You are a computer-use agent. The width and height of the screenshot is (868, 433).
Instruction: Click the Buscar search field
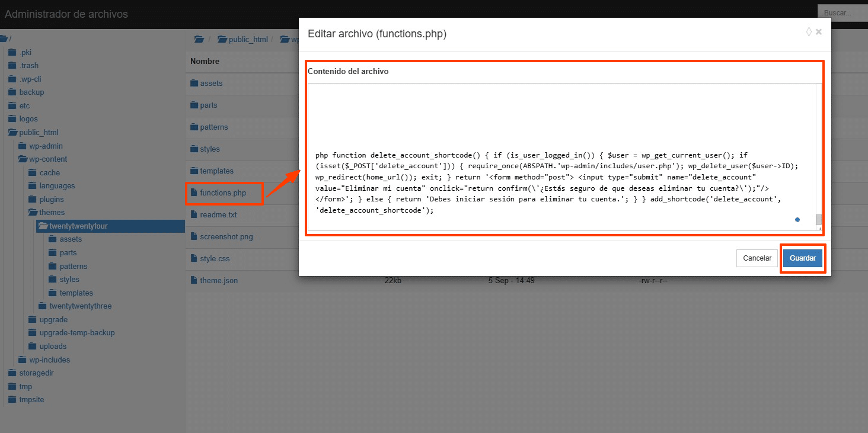[x=842, y=12]
